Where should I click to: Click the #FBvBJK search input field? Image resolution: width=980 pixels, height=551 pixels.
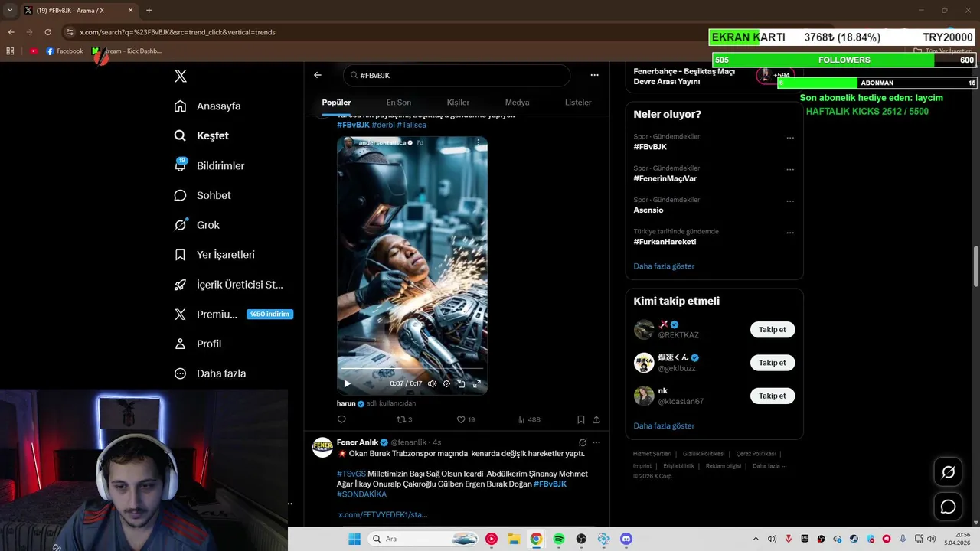coord(456,75)
